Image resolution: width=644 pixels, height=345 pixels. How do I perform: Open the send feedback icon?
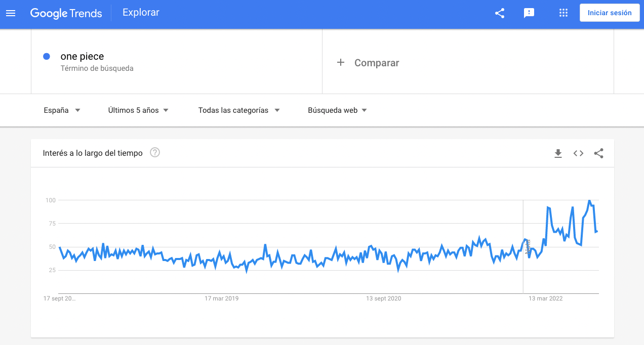[x=529, y=13]
